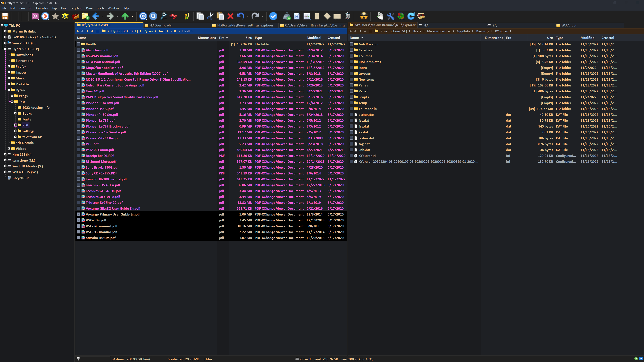Expand the Books folder node
The width and height of the screenshot is (644, 362).
[15, 113]
